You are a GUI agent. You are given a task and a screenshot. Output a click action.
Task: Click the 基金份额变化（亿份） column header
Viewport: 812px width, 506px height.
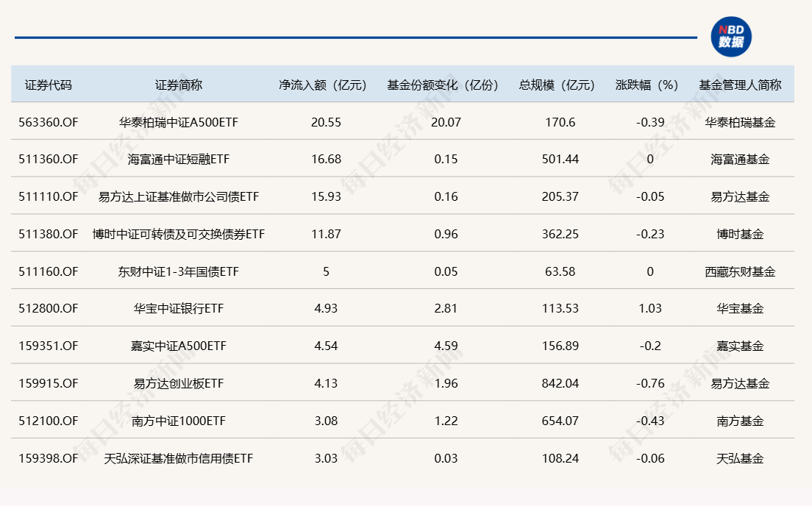(443, 85)
